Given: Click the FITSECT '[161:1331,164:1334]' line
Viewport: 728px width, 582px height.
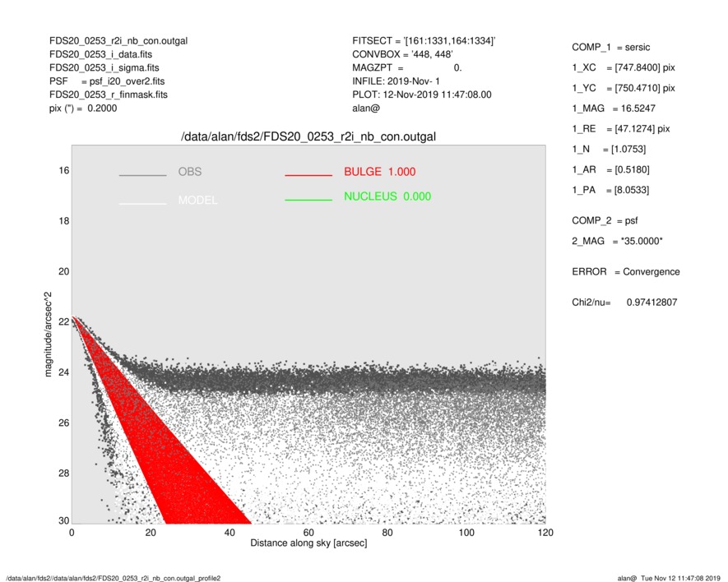Looking at the screenshot, I should [424, 41].
